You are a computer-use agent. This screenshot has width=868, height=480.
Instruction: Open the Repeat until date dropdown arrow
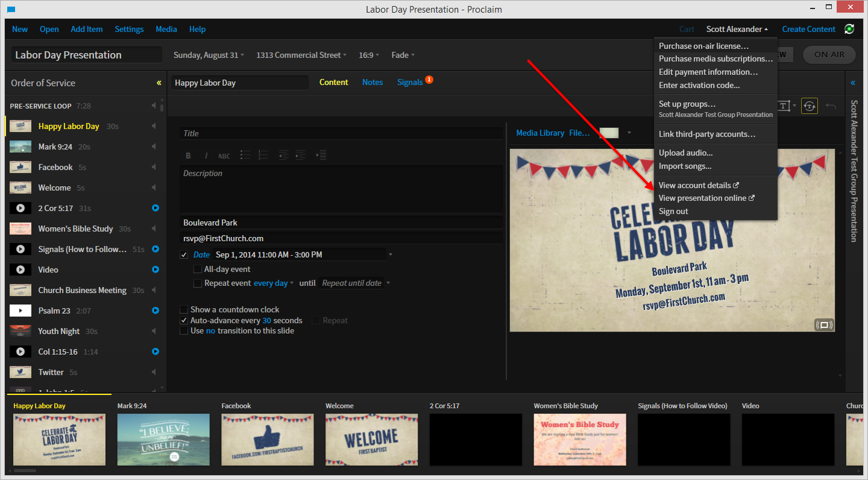pyautogui.click(x=388, y=283)
